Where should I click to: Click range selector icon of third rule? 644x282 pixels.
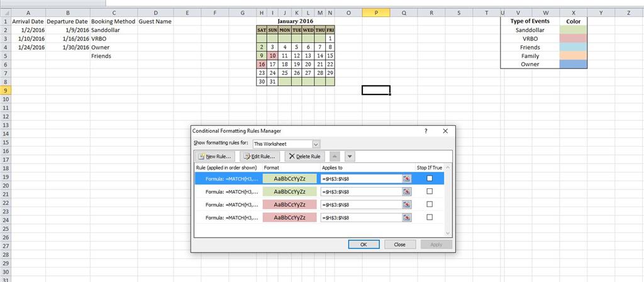(407, 205)
